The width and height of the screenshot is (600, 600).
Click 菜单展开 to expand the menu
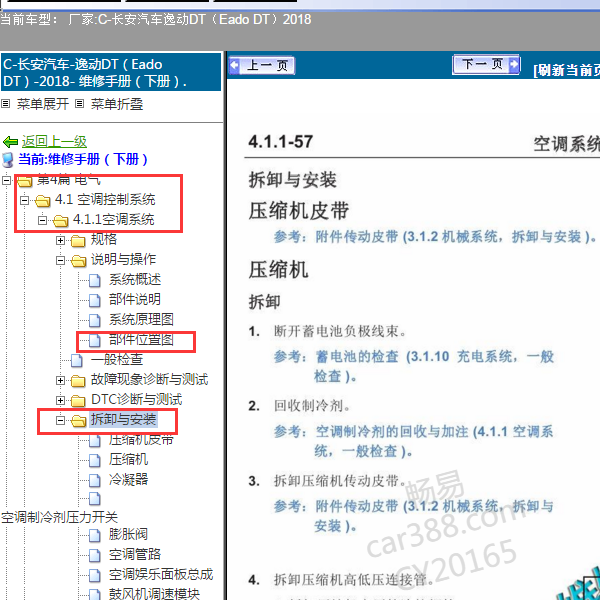pyautogui.click(x=43, y=104)
